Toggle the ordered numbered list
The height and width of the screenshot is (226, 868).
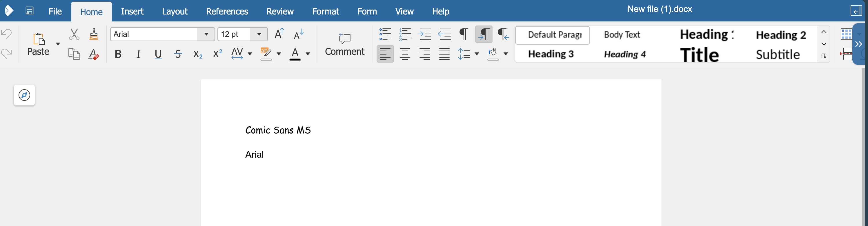405,34
